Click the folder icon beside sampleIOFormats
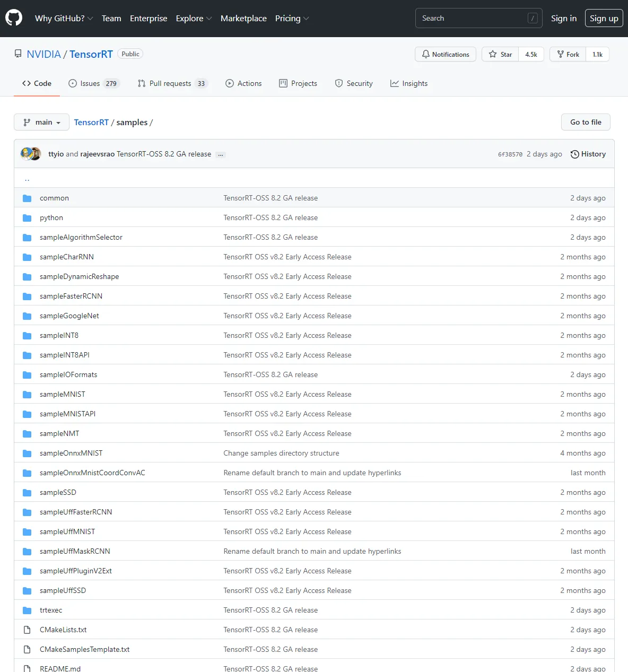The width and height of the screenshot is (628, 672). pos(27,375)
